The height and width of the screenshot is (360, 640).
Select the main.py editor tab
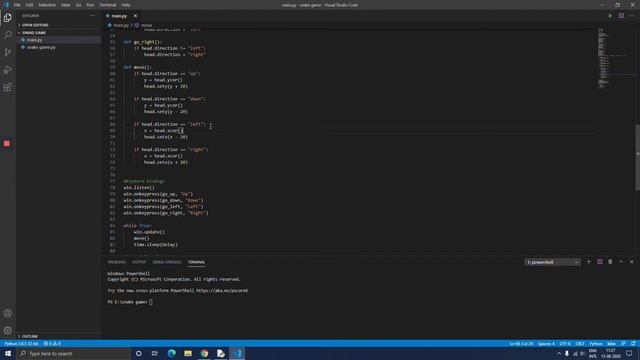(x=119, y=16)
